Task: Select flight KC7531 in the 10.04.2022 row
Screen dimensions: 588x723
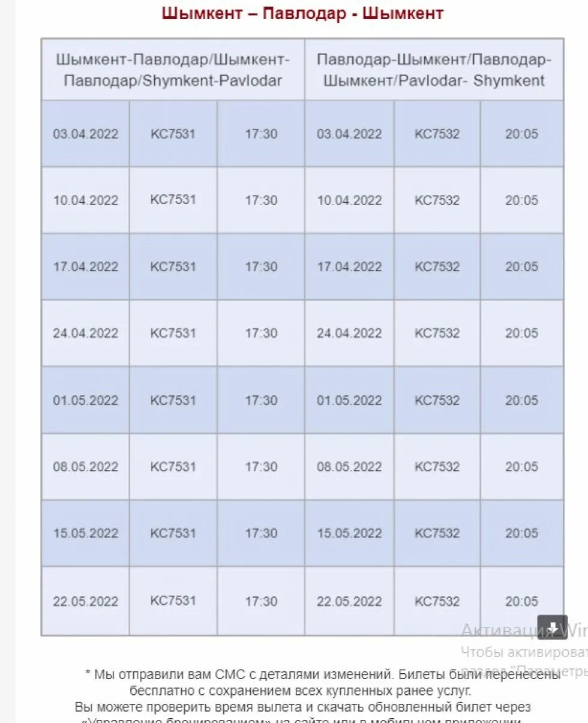Action: (x=173, y=200)
